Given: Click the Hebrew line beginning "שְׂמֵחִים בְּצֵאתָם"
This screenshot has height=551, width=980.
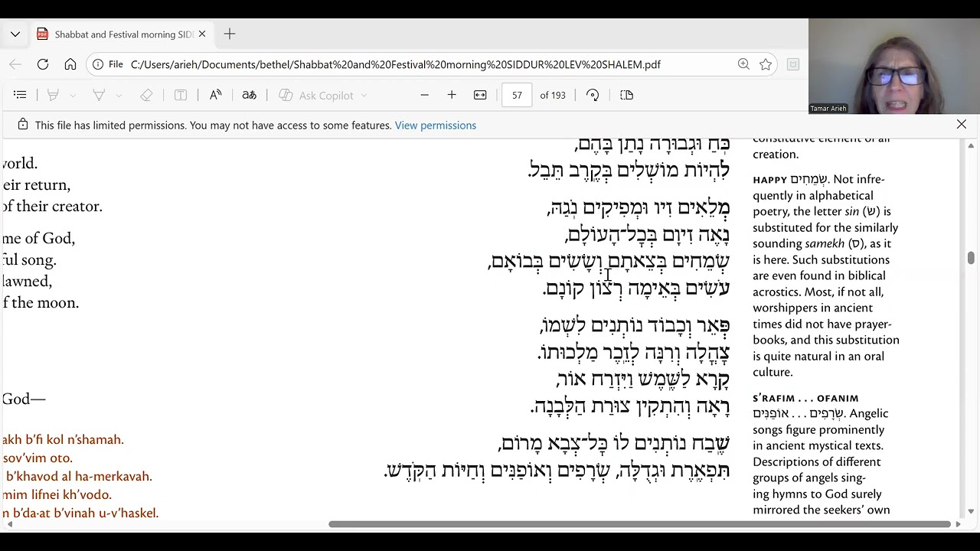Looking at the screenshot, I should pyautogui.click(x=609, y=262).
